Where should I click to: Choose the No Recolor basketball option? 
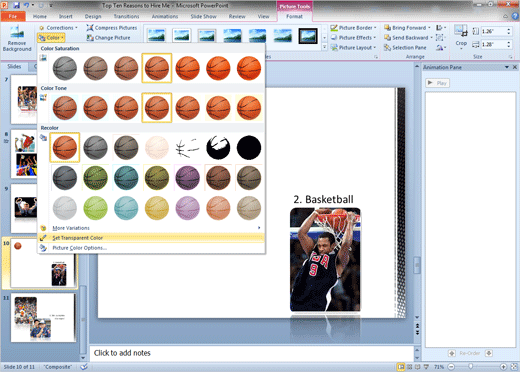click(65, 147)
